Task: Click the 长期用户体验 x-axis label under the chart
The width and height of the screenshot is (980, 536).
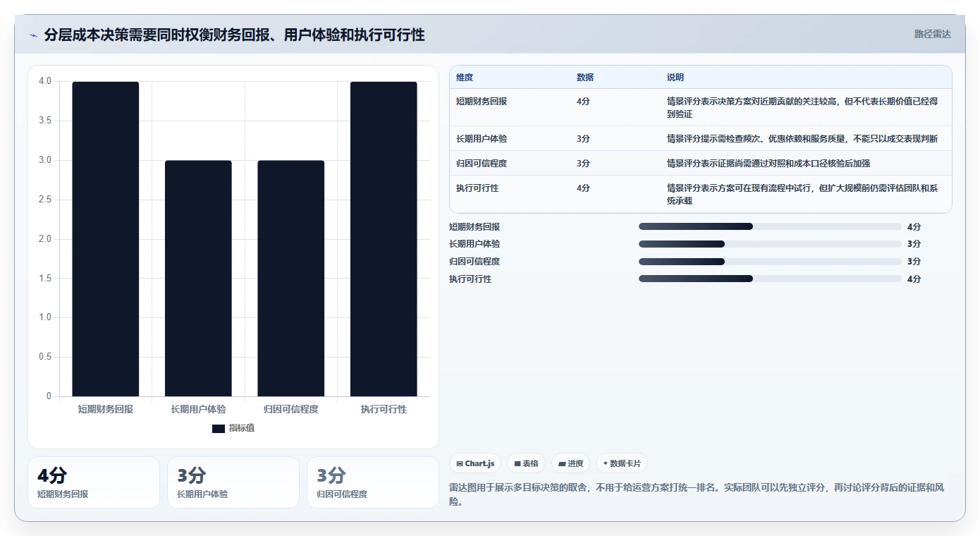Action: [x=198, y=409]
